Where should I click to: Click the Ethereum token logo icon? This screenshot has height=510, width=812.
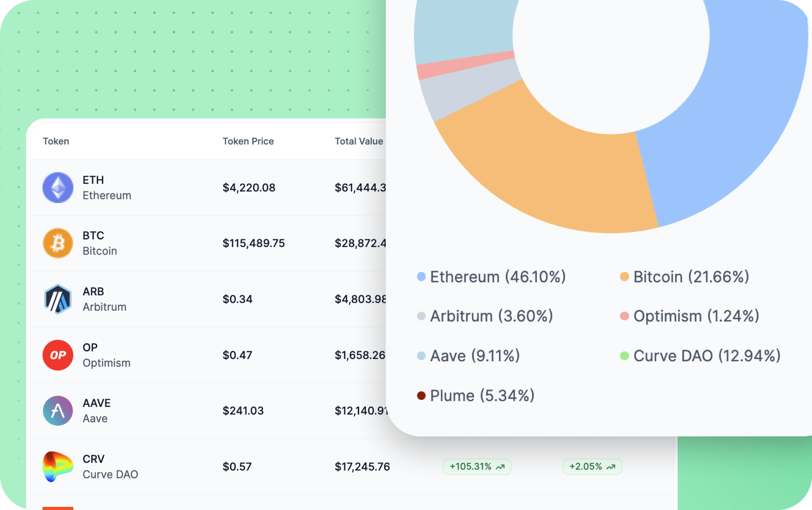pos(58,188)
